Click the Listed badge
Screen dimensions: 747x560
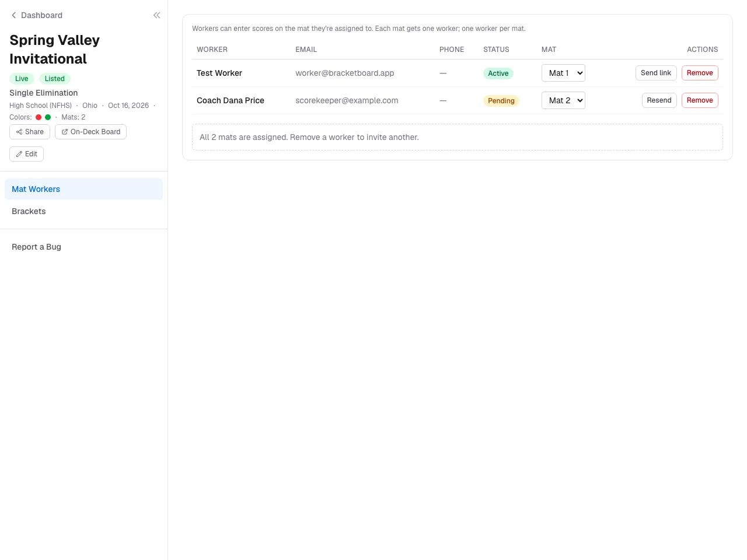(x=55, y=79)
